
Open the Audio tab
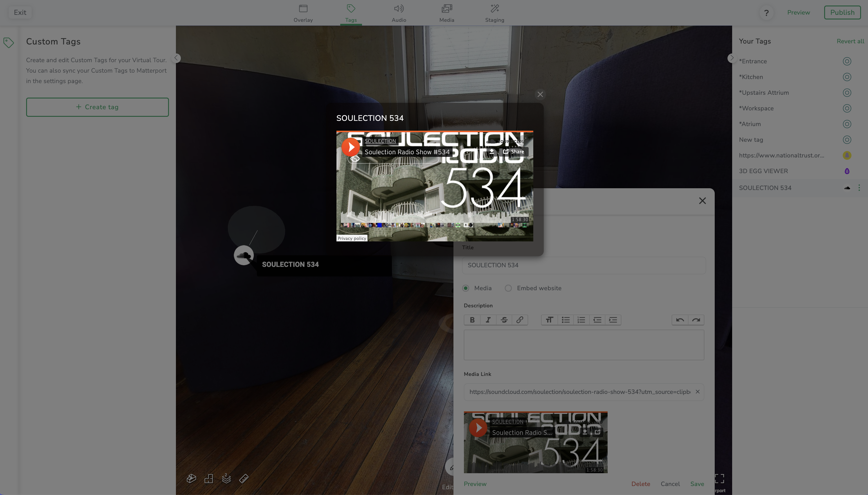(399, 13)
